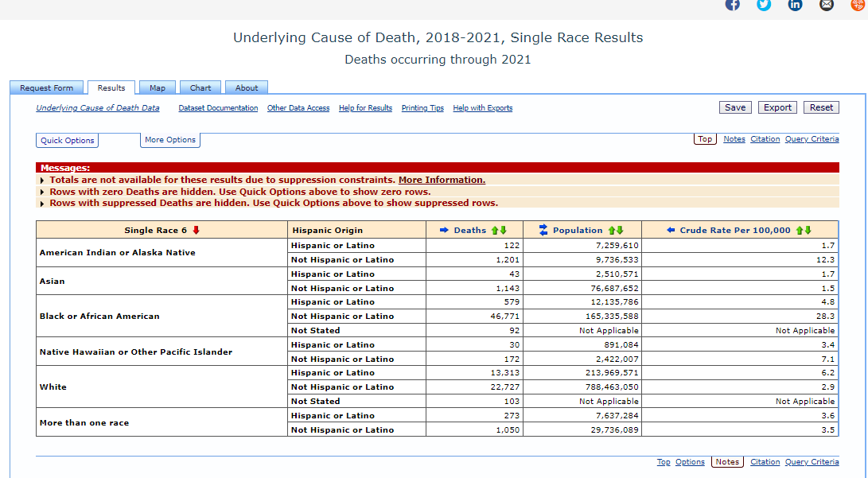Sort Population ascending with green up arrow
This screenshot has width=868, height=478.
pyautogui.click(x=612, y=230)
